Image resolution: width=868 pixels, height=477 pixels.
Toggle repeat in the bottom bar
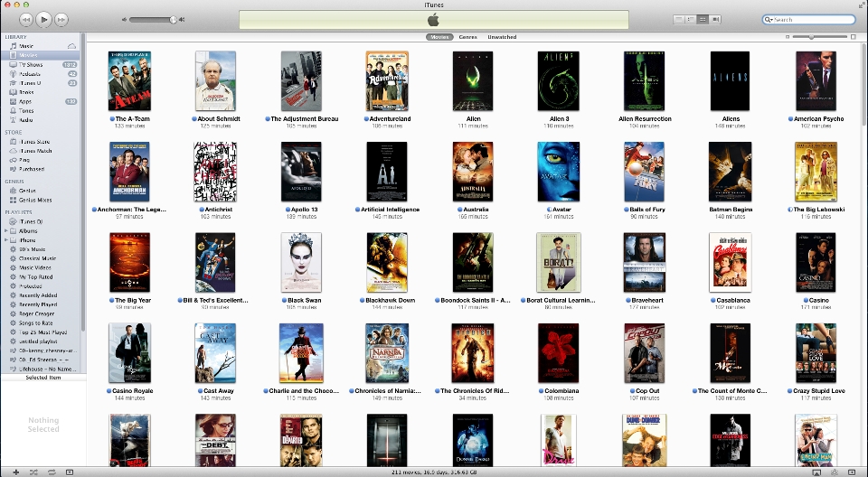[52, 472]
